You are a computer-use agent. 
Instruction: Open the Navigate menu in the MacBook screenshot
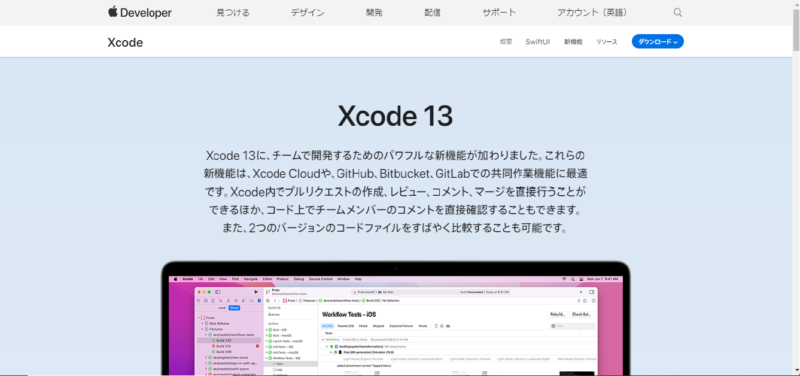pyautogui.click(x=251, y=279)
